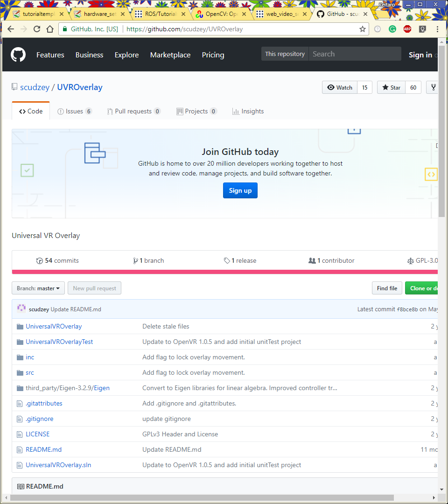
Task: Open the scudzey owner link
Action: (x=35, y=87)
